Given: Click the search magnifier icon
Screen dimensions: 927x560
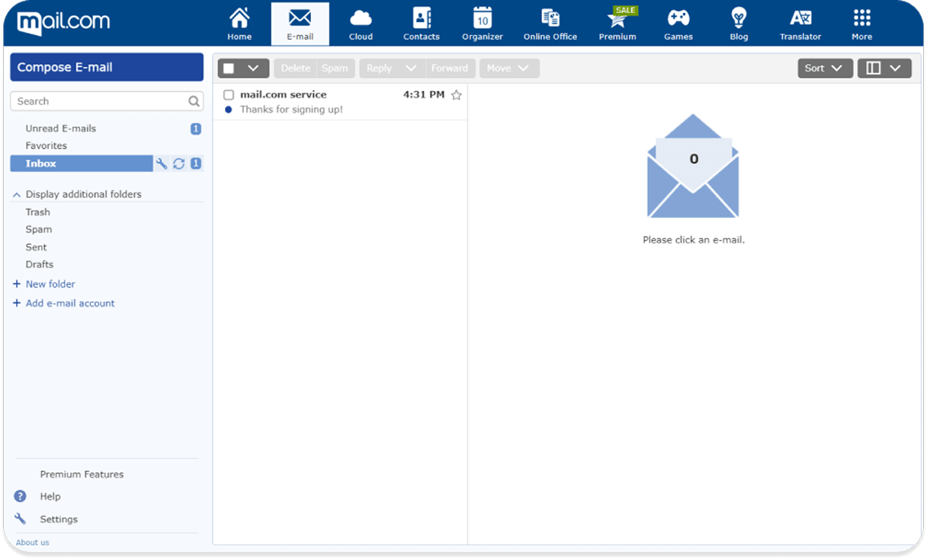Looking at the screenshot, I should [194, 101].
